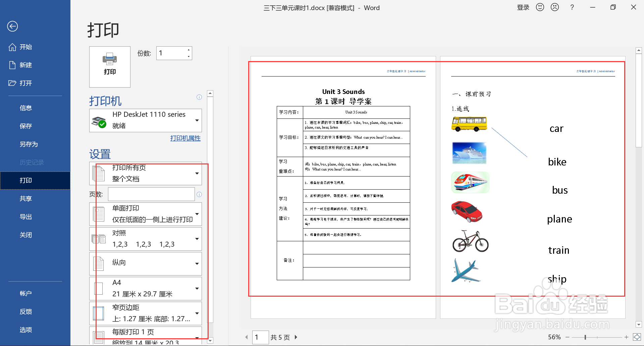Click zoom out minus icon
Image resolution: width=644 pixels, height=346 pixels.
pos(568,337)
